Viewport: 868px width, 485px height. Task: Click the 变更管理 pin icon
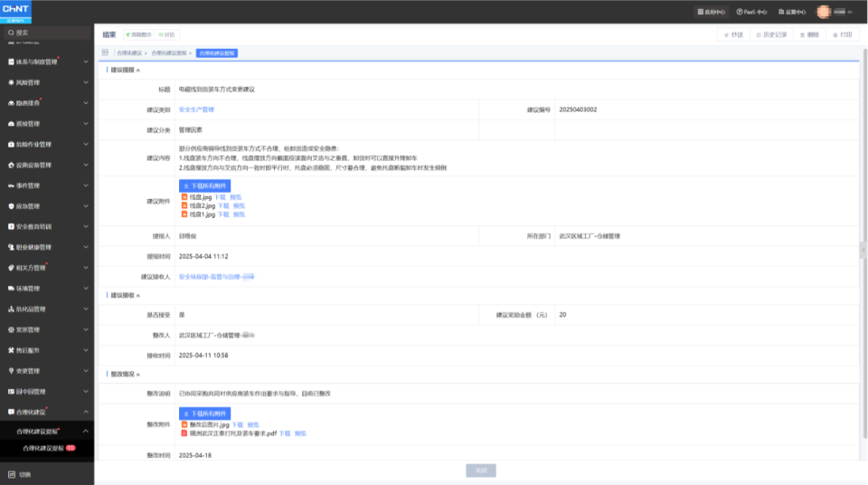(11, 371)
